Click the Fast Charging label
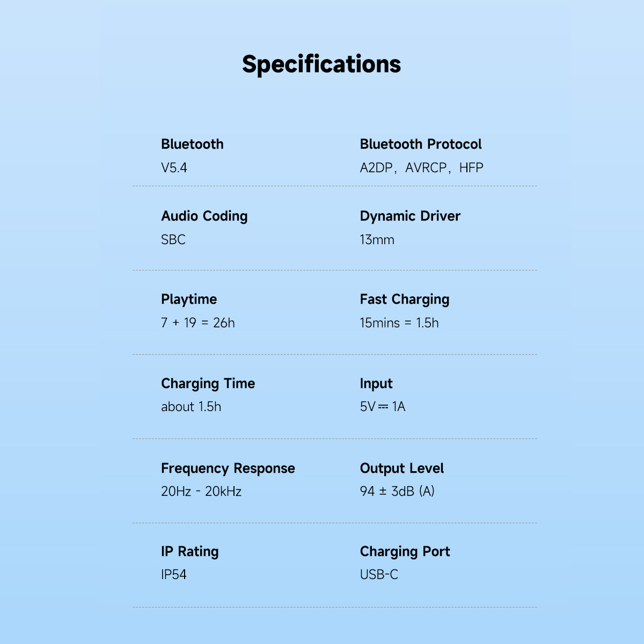644x644 pixels. click(x=404, y=299)
